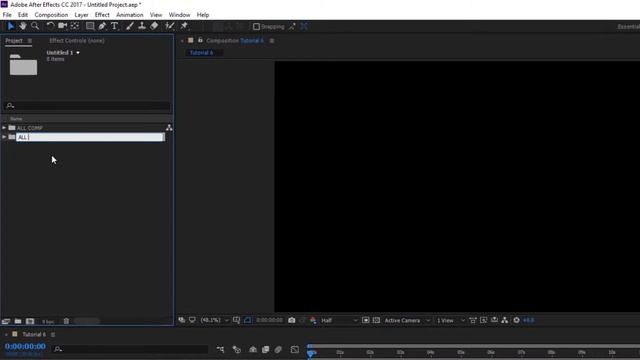
Task: Open the Project panel hamburger menu
Action: (30, 41)
